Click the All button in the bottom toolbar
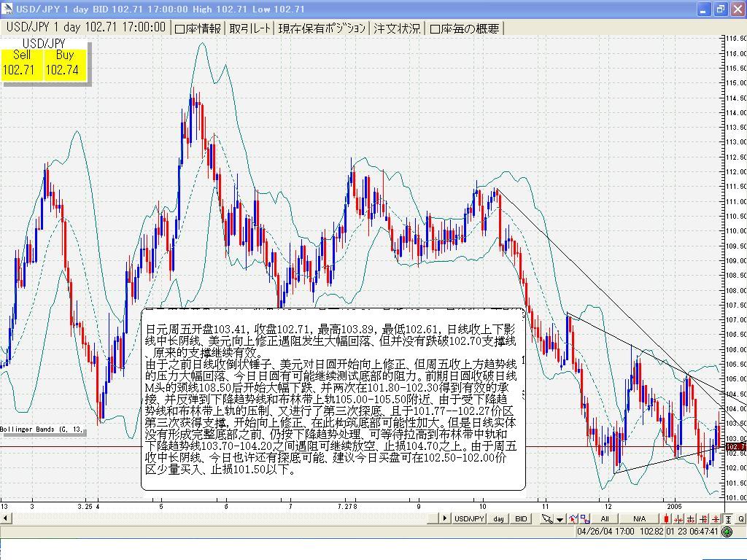This screenshot has width=747, height=560. [605, 518]
